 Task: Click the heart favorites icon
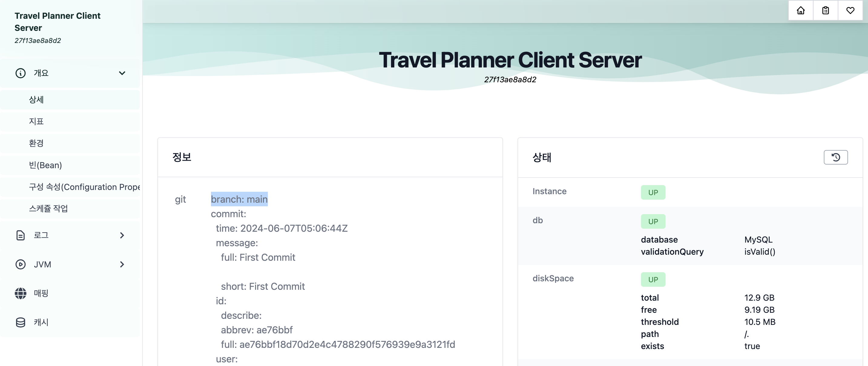click(850, 11)
